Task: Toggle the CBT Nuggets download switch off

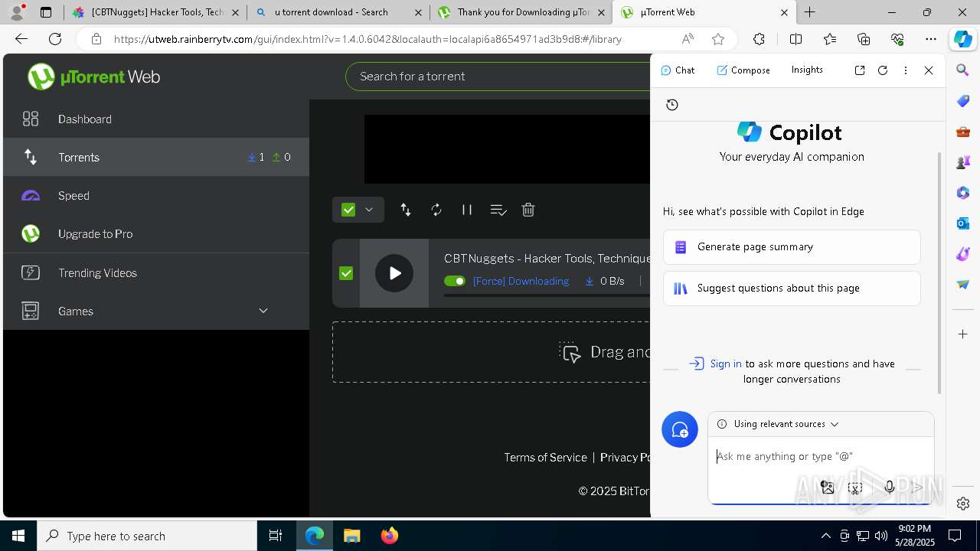Action: coord(455,281)
